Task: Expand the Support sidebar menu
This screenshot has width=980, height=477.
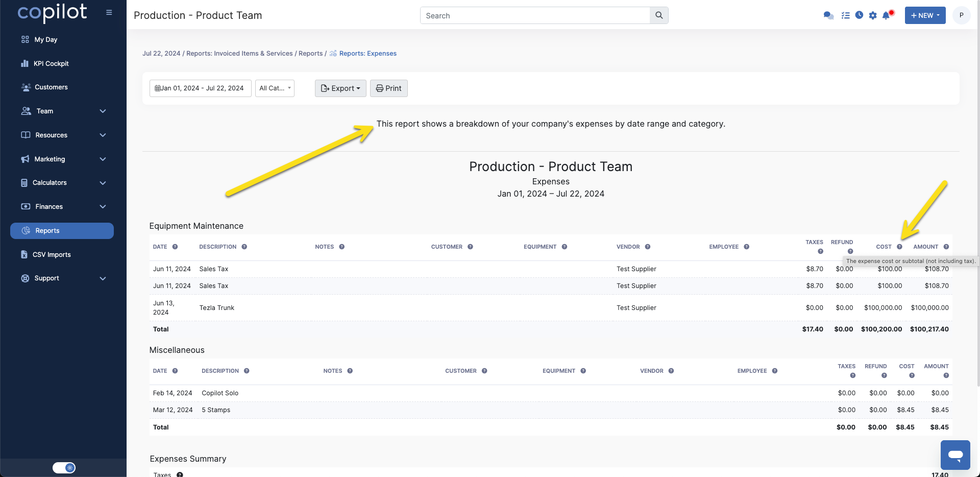Action: (x=103, y=278)
